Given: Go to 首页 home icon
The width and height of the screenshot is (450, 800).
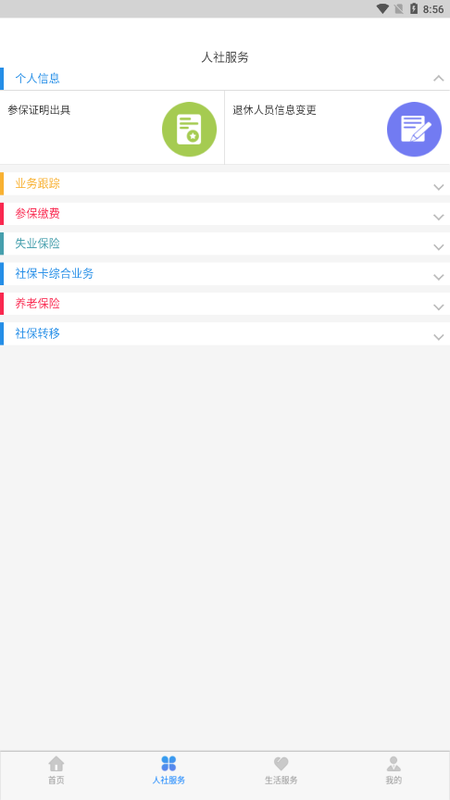Looking at the screenshot, I should click(x=56, y=764).
